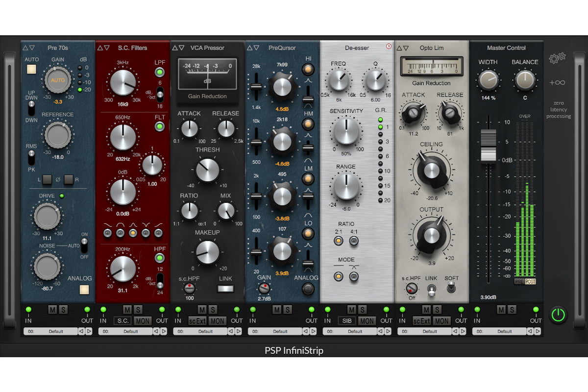The image size is (588, 392).
Task: Solo the Master Control module
Action: pyautogui.click(x=512, y=309)
